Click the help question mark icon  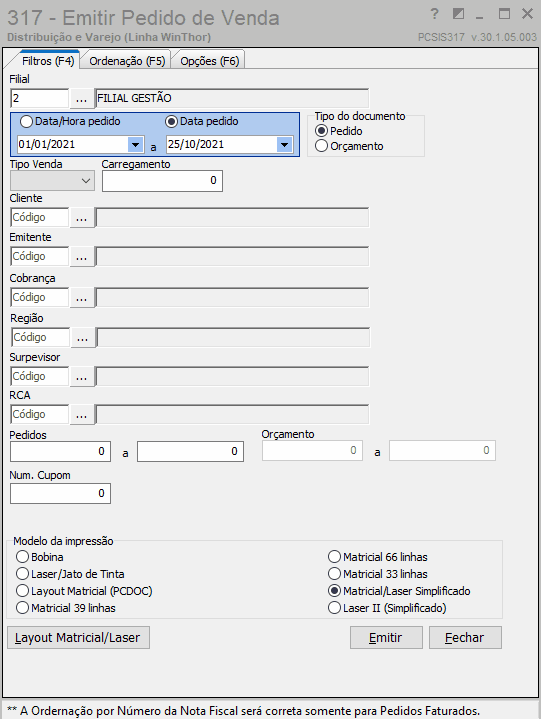click(x=435, y=14)
